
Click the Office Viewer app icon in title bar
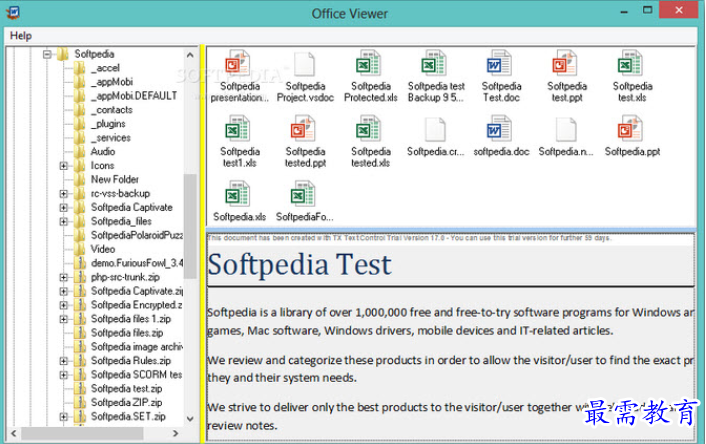click(13, 12)
